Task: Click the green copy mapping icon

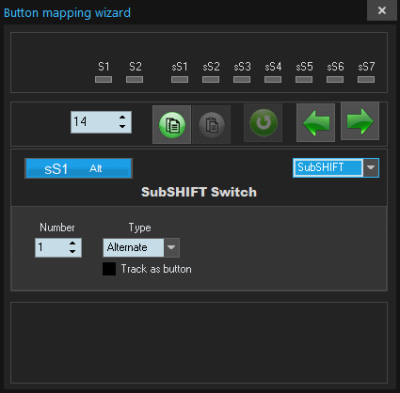Action: pos(172,125)
